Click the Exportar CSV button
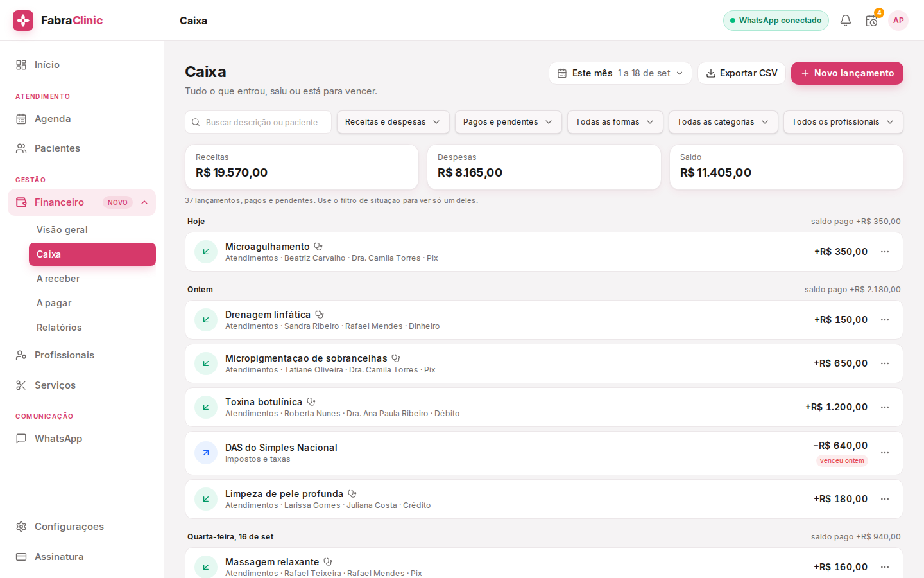The width and height of the screenshot is (924, 578). [742, 73]
